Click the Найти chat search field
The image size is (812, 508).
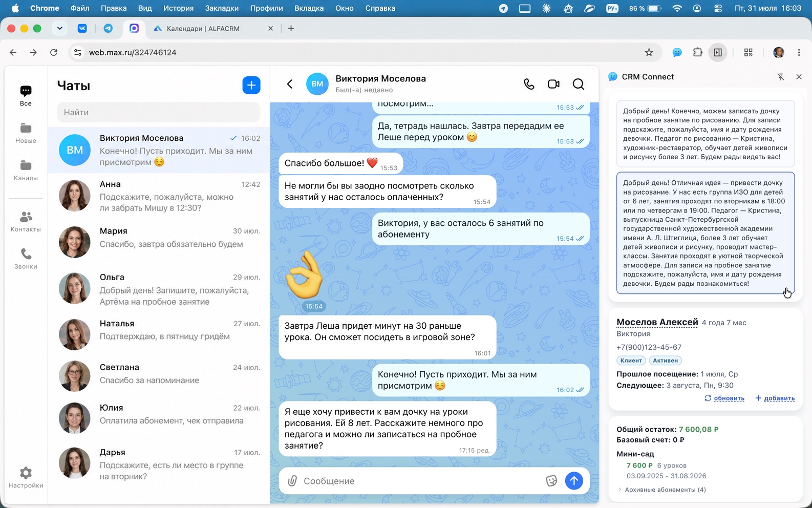coord(159,112)
